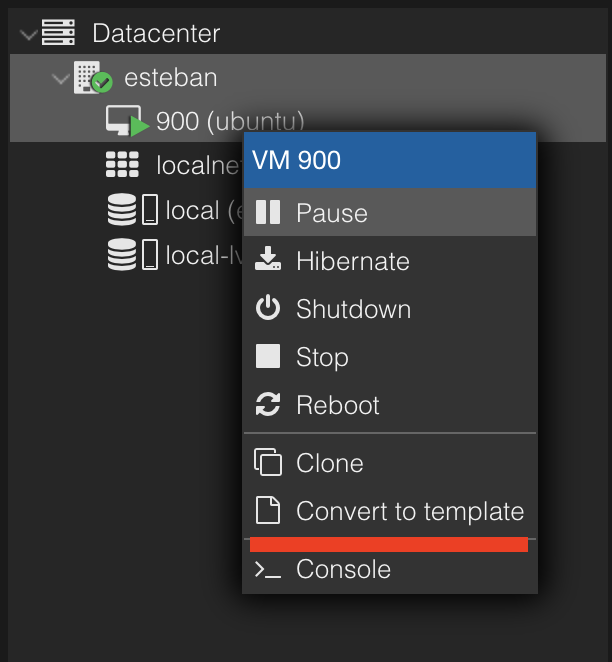
Task: Click the Hibernate download icon
Action: coord(268,259)
